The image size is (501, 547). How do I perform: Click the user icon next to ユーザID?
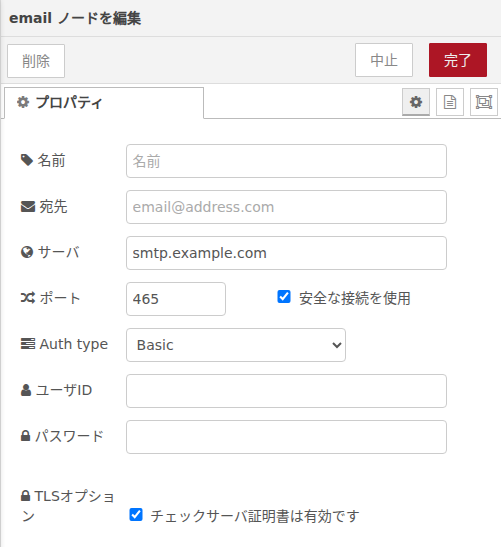[26, 390]
